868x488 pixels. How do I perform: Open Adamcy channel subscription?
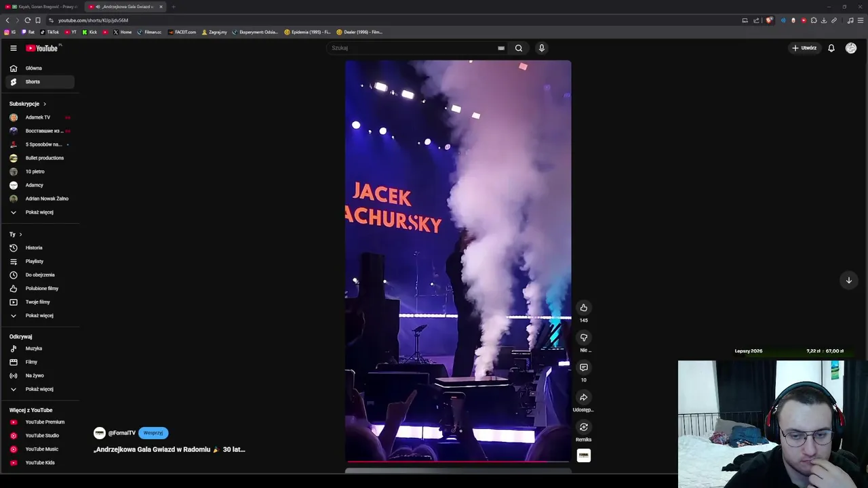pyautogui.click(x=40, y=185)
